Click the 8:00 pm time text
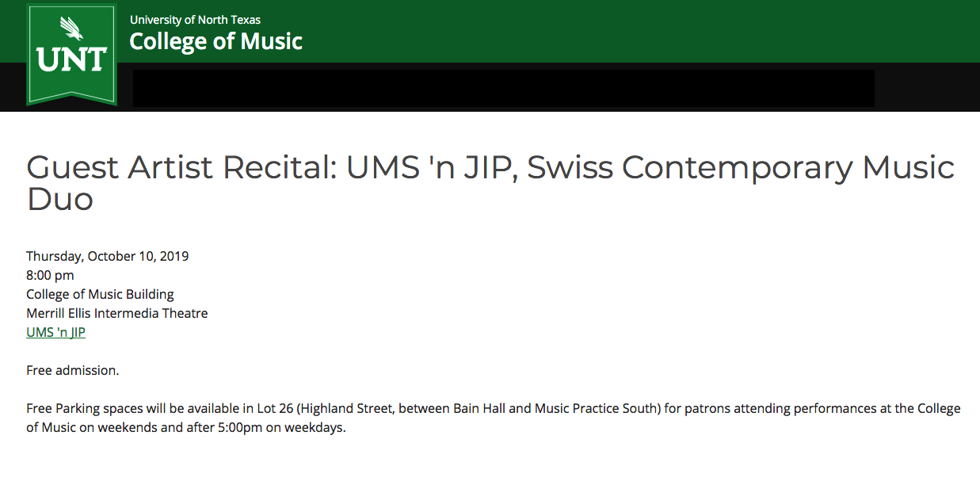 point(50,275)
